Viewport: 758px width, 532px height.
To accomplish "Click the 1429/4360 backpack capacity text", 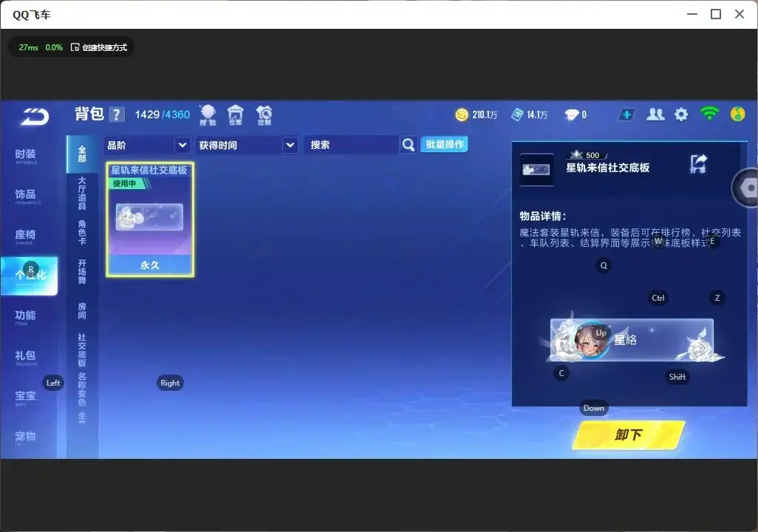I will 163,115.
